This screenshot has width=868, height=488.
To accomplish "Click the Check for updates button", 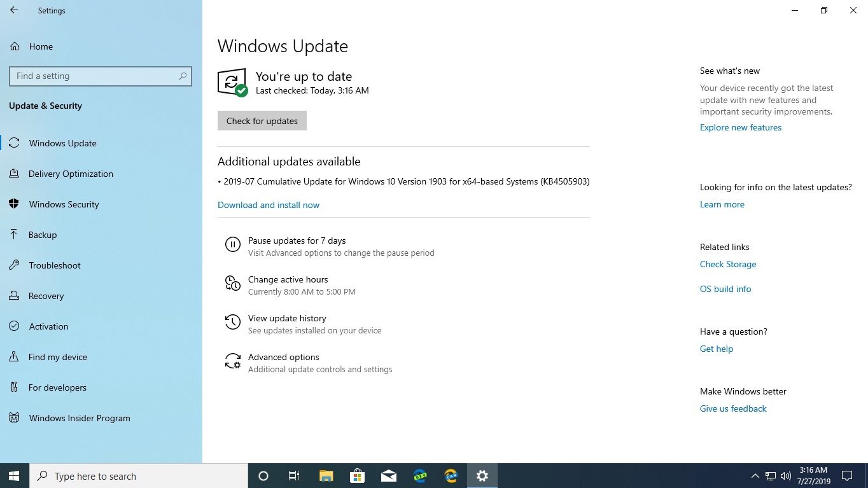I will click(262, 121).
